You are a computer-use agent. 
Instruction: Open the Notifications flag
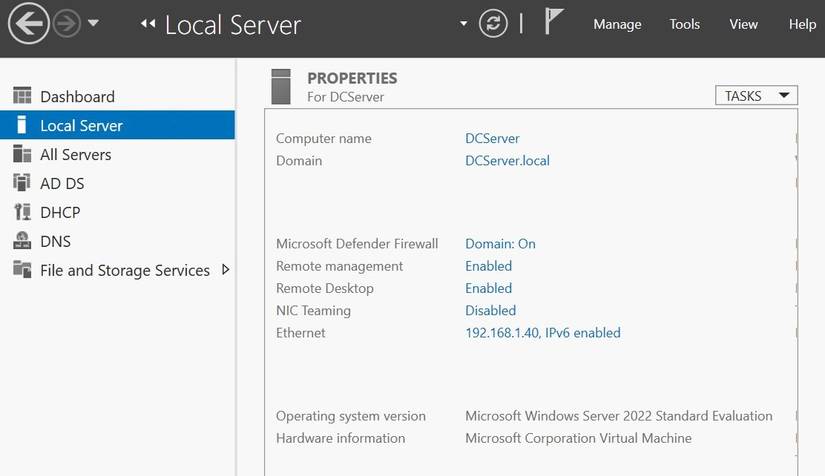554,22
